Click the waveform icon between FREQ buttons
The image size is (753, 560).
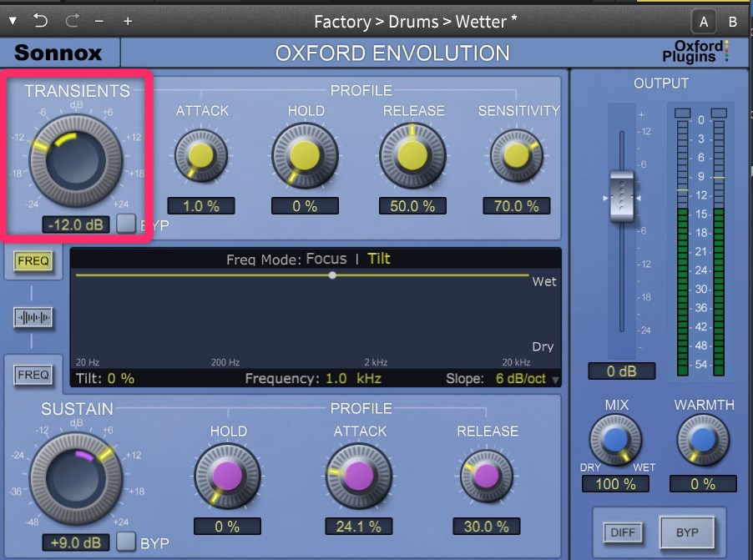tap(33, 317)
